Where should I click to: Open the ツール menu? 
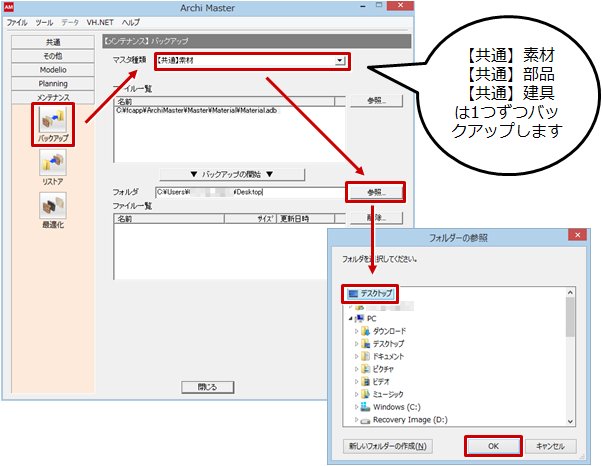[x=44, y=21]
